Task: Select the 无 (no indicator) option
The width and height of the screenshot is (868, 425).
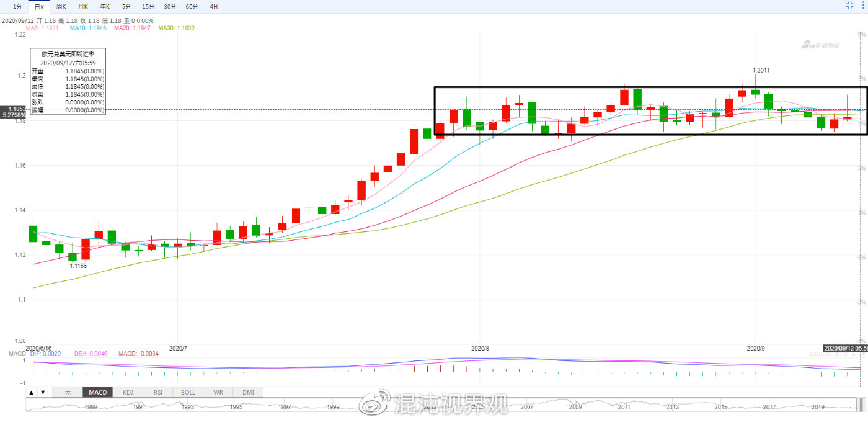Action: [68, 392]
